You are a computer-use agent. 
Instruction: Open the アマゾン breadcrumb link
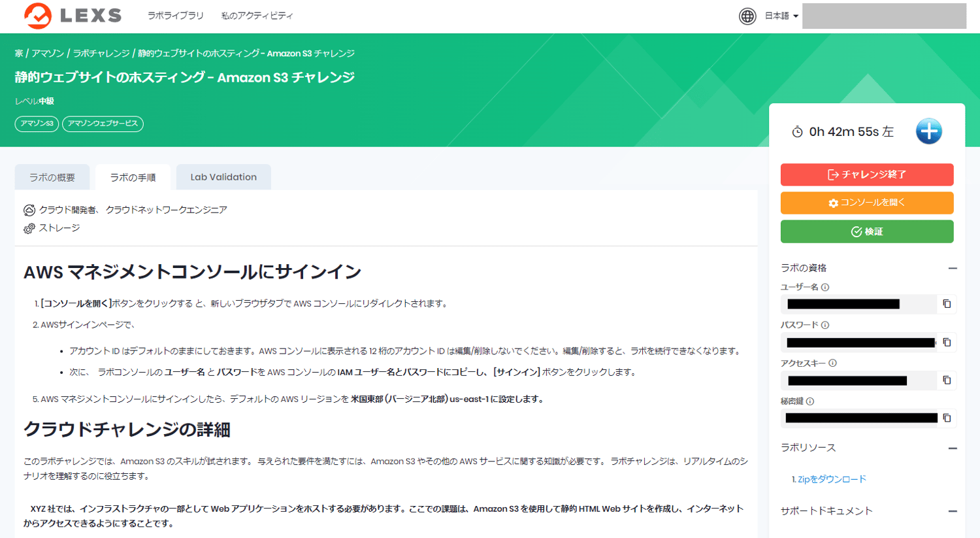(x=48, y=54)
